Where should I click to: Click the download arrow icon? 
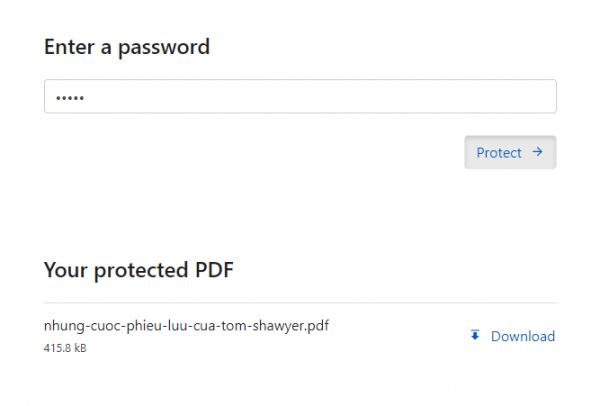click(475, 335)
